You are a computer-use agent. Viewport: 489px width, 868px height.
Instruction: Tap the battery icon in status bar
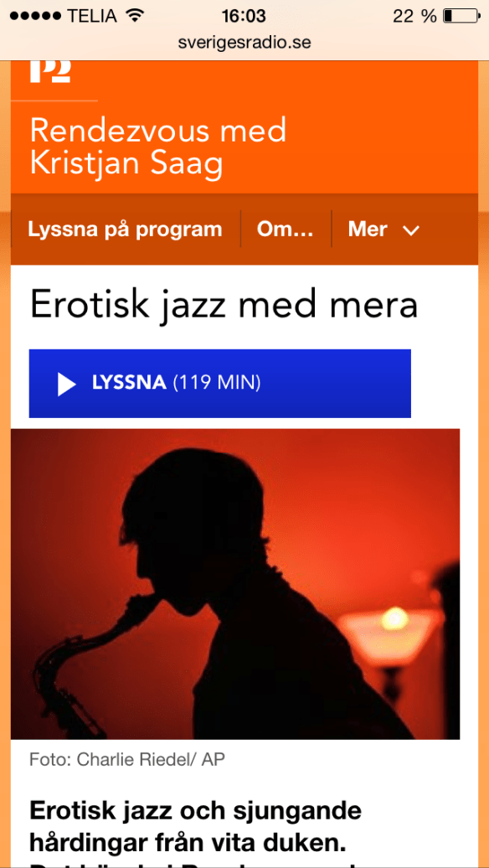[462, 16]
